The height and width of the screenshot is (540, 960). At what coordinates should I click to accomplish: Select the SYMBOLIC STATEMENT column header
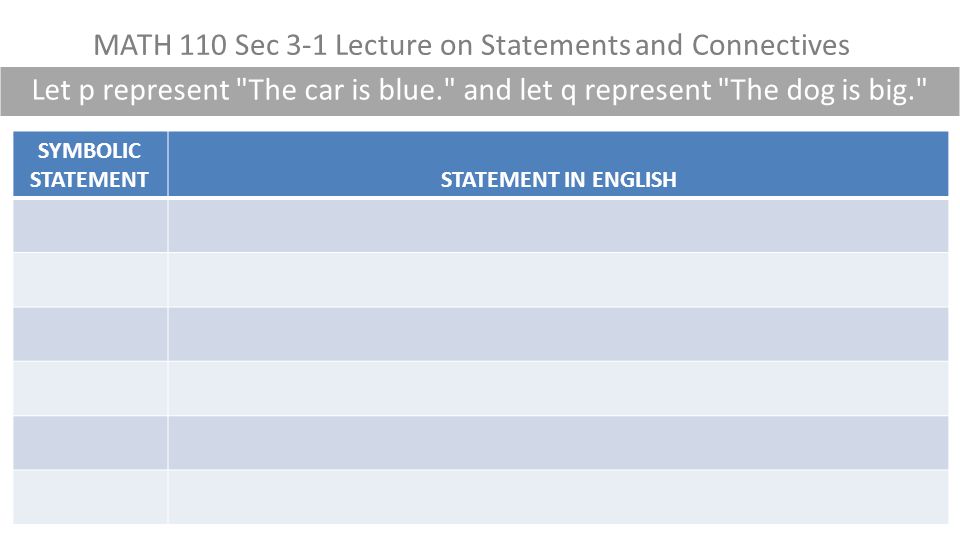coord(90,164)
